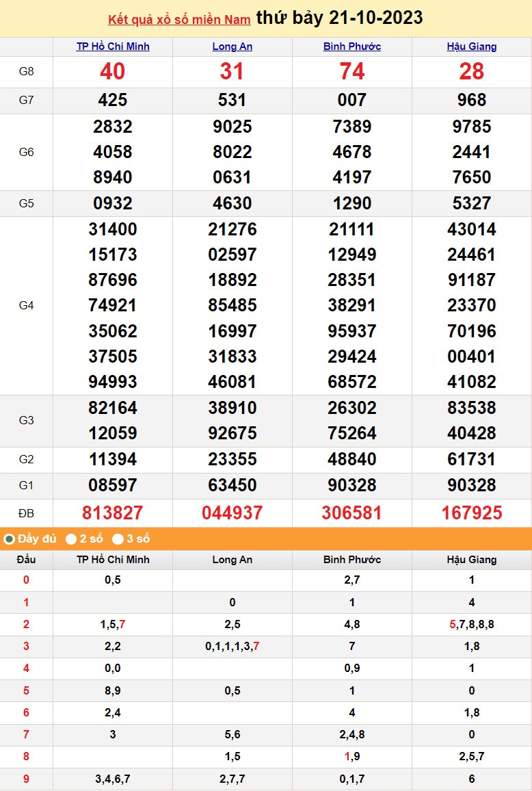Select the 'Đầy đủ' radio option
This screenshot has height=791, width=532.
click(10, 539)
